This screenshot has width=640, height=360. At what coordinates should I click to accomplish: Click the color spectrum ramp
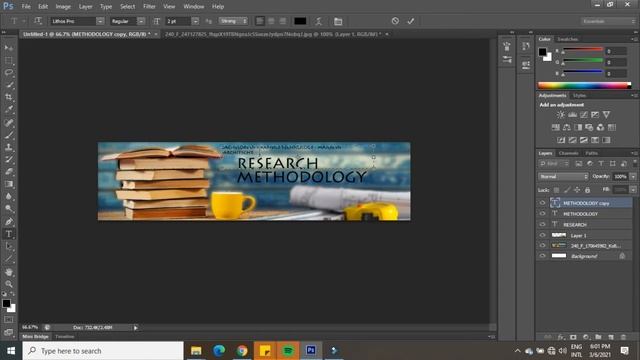tap(584, 85)
